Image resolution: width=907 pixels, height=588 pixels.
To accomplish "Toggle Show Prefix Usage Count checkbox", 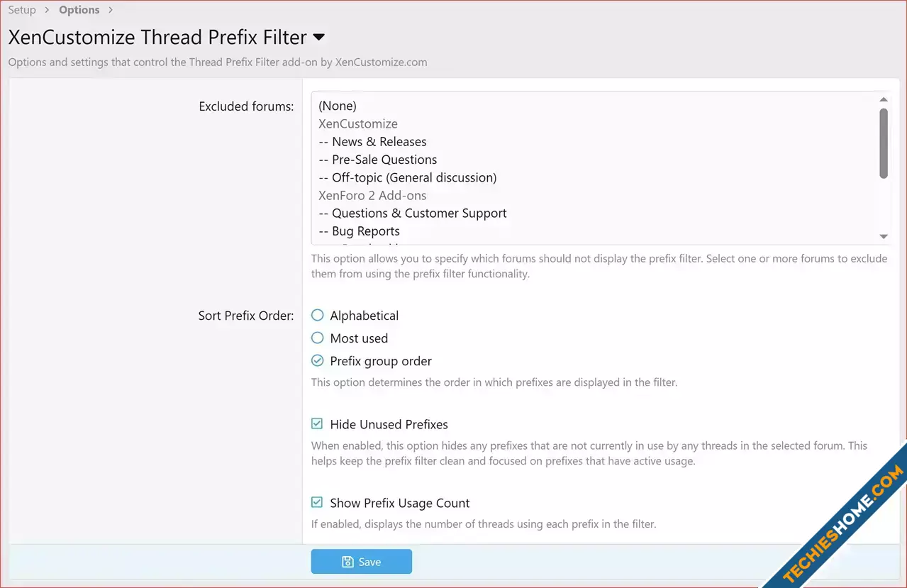I will click(x=317, y=503).
